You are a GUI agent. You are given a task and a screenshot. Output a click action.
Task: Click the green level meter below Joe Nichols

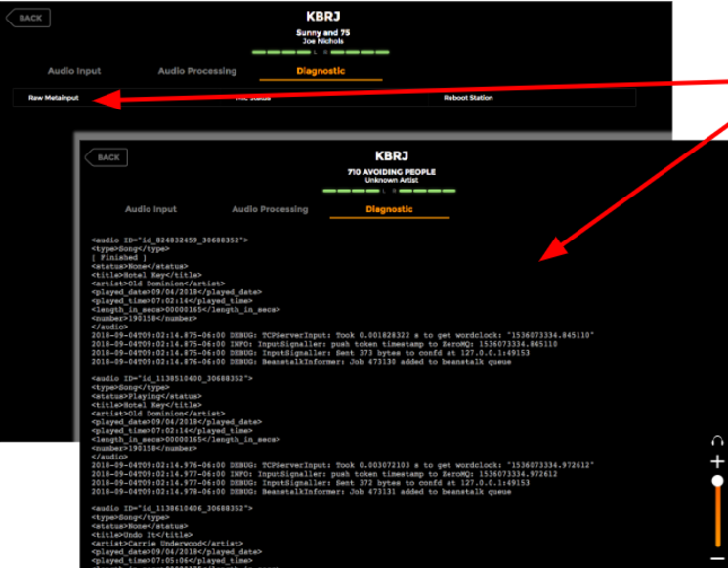(x=321, y=52)
